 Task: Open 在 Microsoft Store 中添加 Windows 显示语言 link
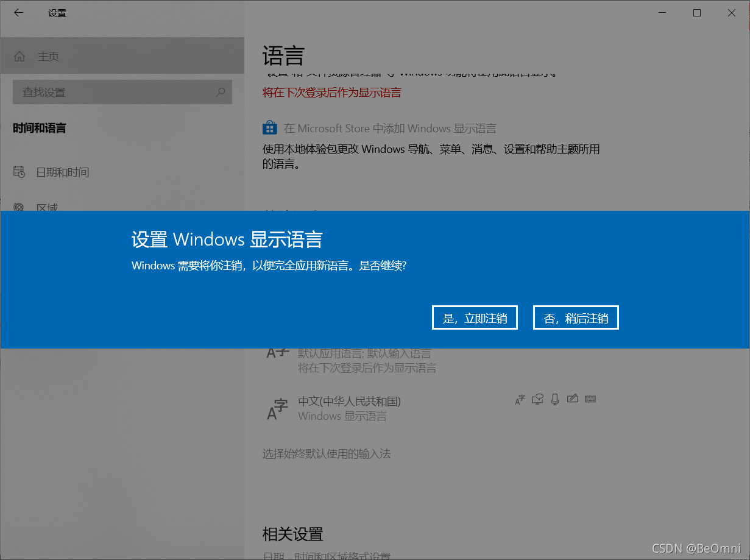(390, 129)
